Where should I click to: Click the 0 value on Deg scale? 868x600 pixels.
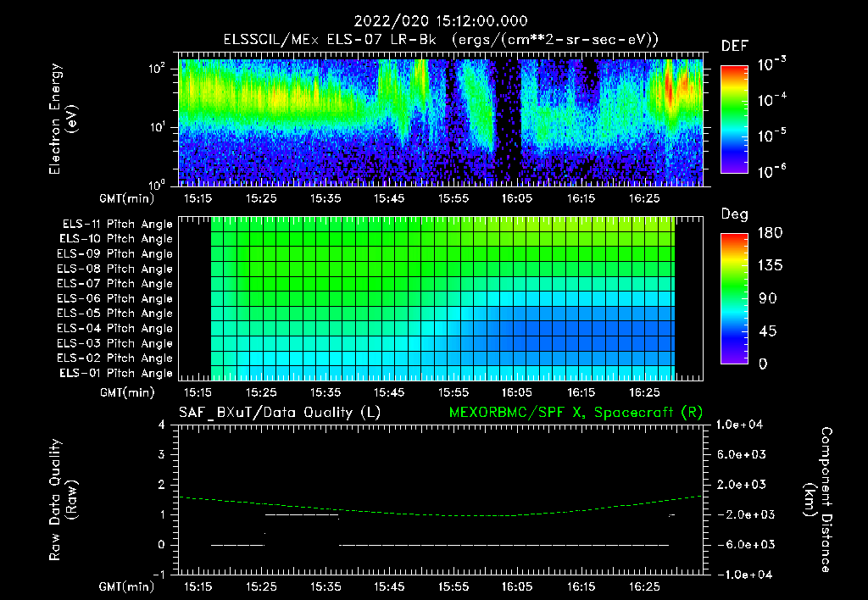coord(764,364)
